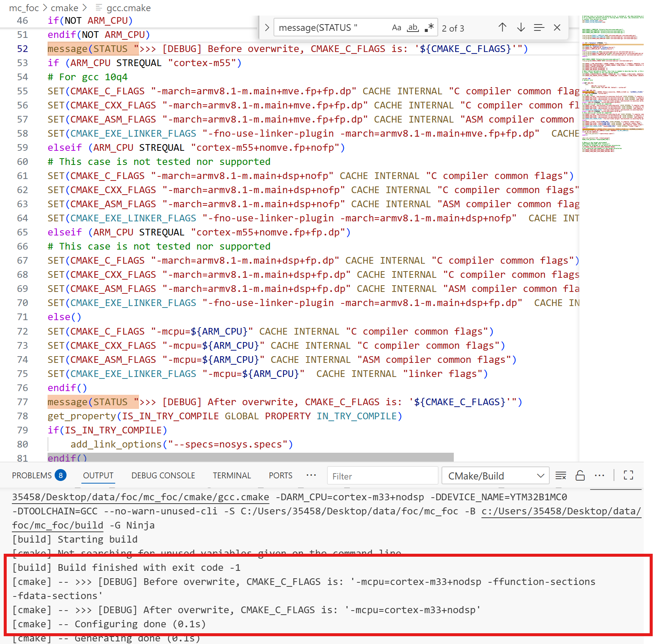Expand the replace field chevron
Screen dimensions: 653x644
click(266, 28)
